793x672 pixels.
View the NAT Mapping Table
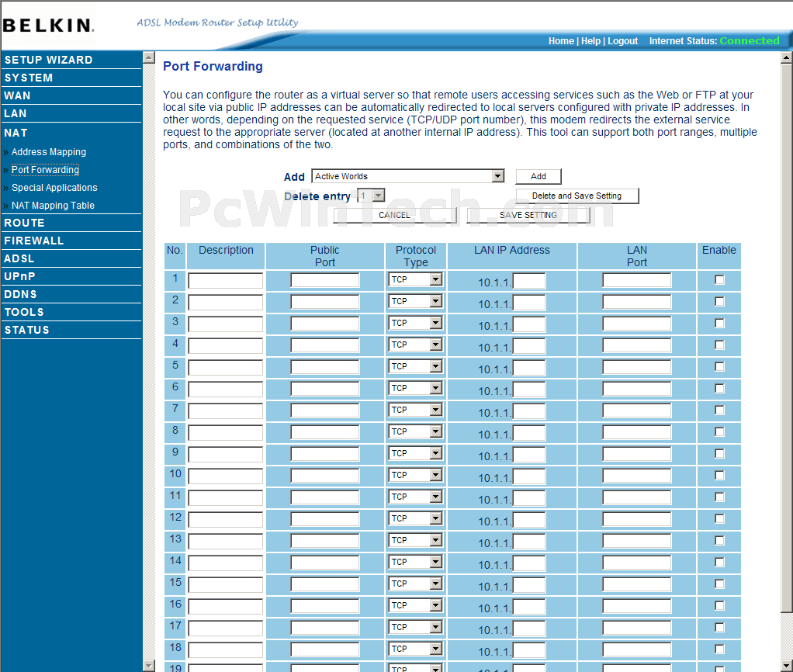point(53,206)
